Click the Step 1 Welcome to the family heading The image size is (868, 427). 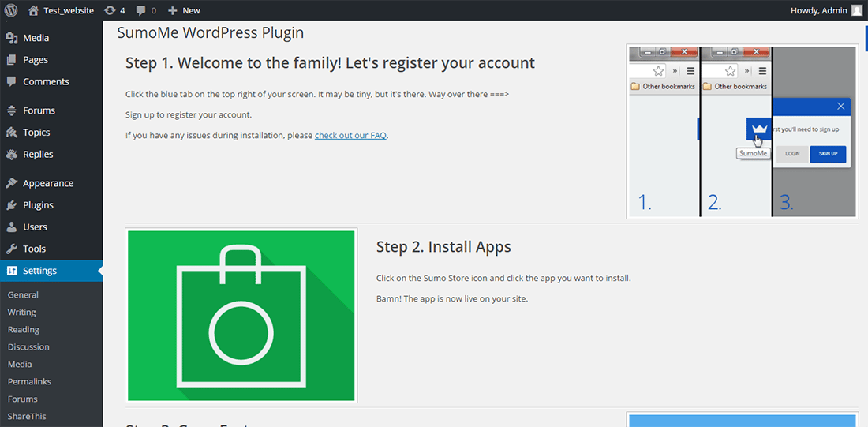click(330, 62)
